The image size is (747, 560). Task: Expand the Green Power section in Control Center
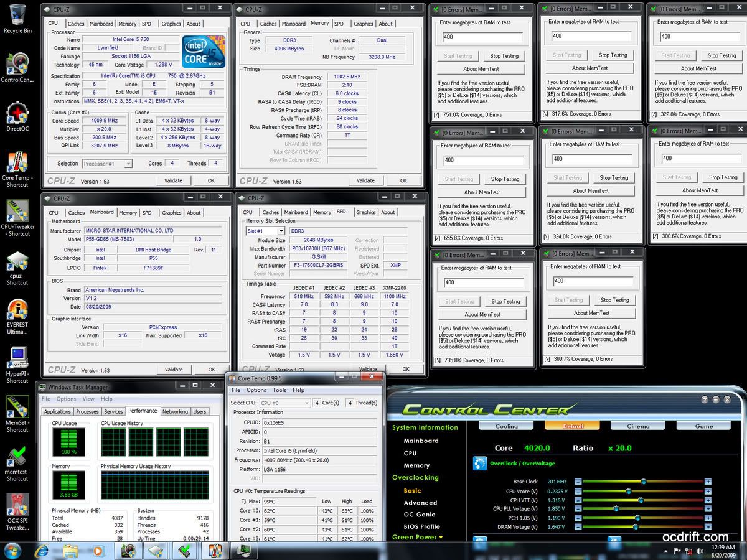[x=417, y=537]
